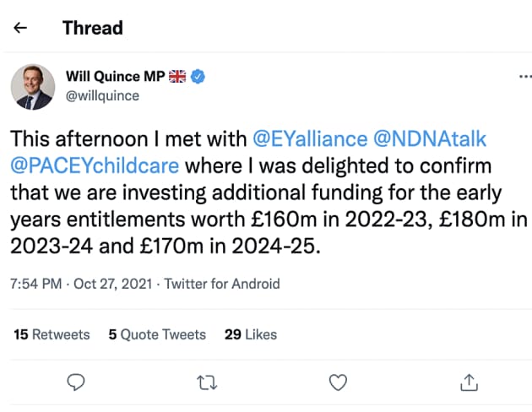Reply to the tweet with comment icon
This screenshot has height=412, width=532.
coord(76,382)
